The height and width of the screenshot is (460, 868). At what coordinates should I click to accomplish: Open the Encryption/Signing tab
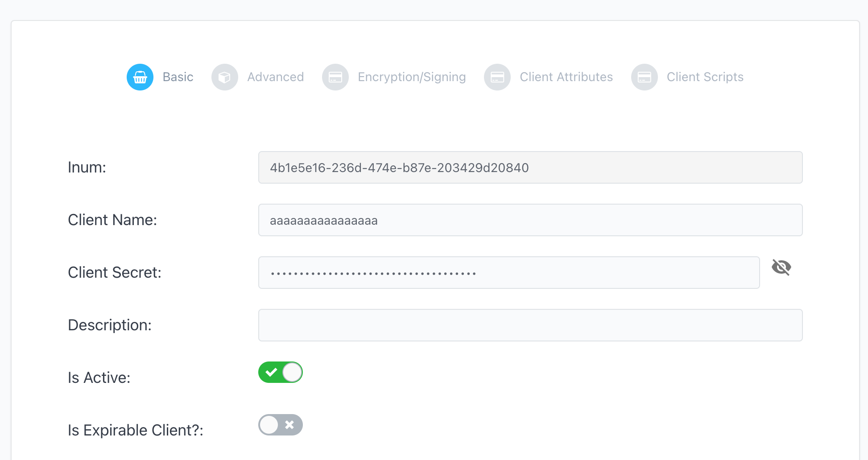[x=411, y=77]
